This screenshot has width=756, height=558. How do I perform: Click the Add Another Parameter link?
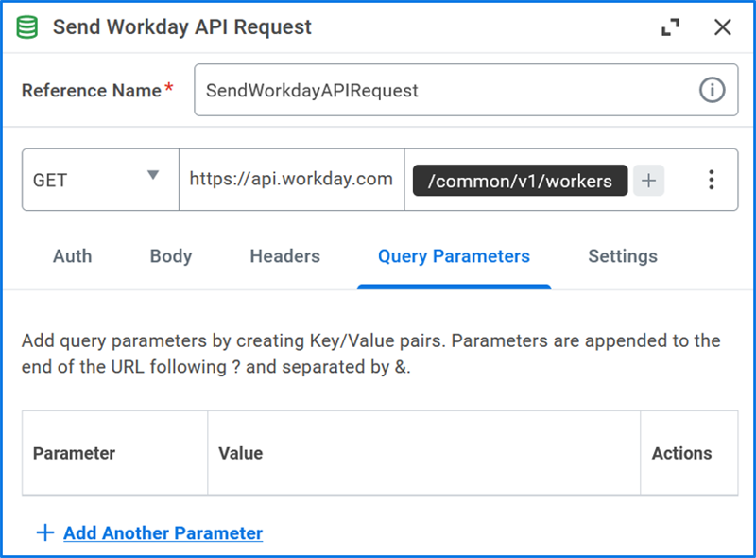pos(163,532)
